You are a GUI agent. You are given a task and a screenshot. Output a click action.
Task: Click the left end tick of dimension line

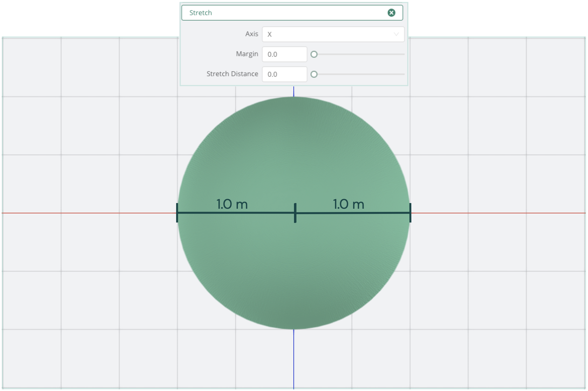point(177,213)
